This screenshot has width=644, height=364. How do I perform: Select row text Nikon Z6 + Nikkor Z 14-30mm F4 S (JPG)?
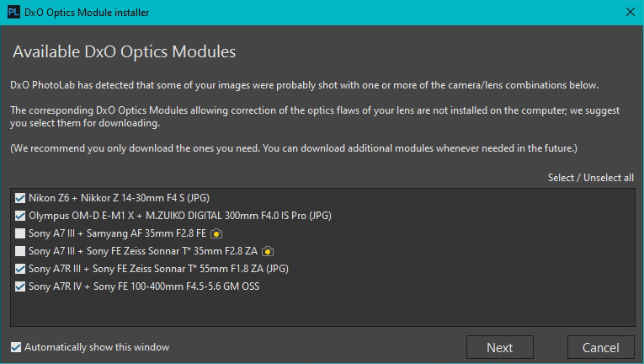(119, 198)
